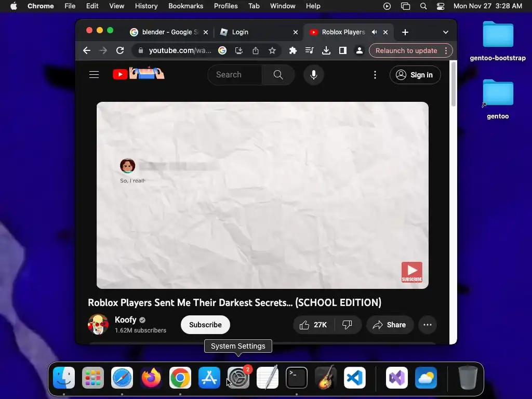Open Safari from the Dock
This screenshot has width=532, height=399.
(x=122, y=378)
